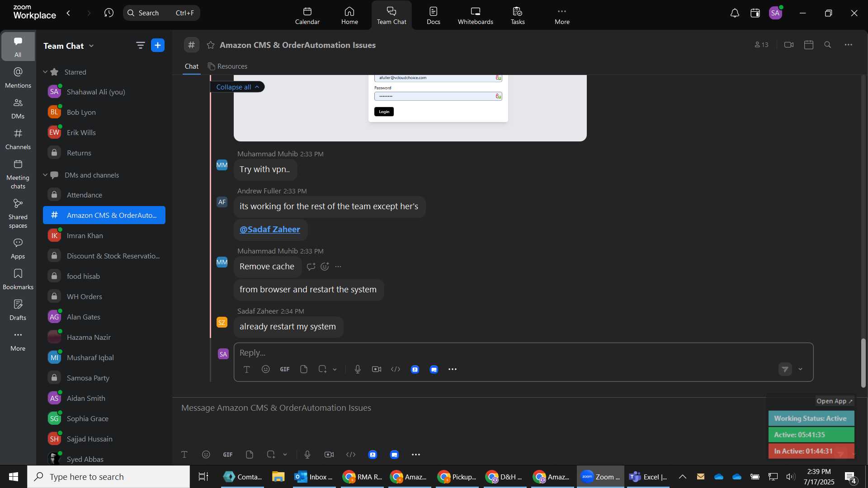Collapse the Starred section
This screenshot has height=488, width=868.
[x=45, y=72]
